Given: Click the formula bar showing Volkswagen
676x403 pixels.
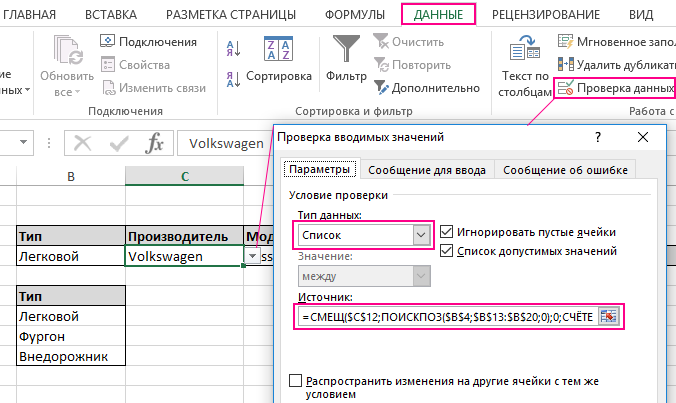Looking at the screenshot, I should [226, 143].
